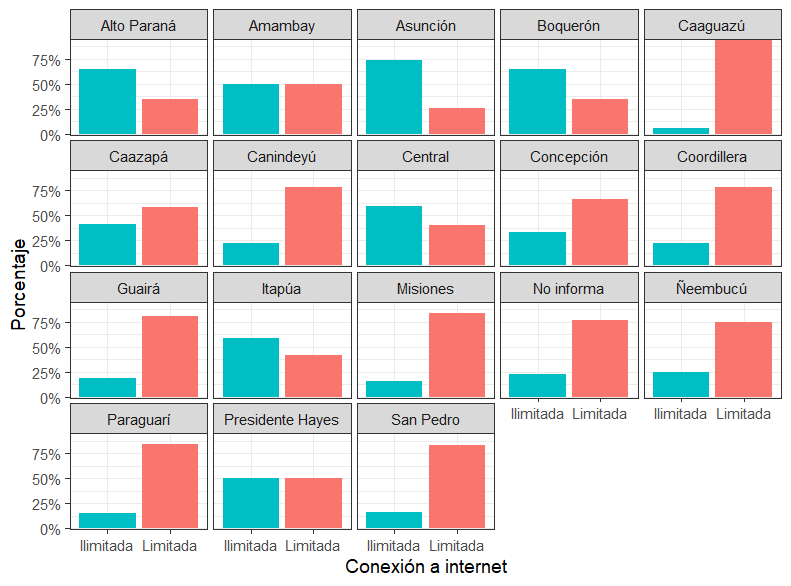Click the red Limitada bar in Coordillera panel
This screenshot has height=586, width=791.
click(x=743, y=227)
